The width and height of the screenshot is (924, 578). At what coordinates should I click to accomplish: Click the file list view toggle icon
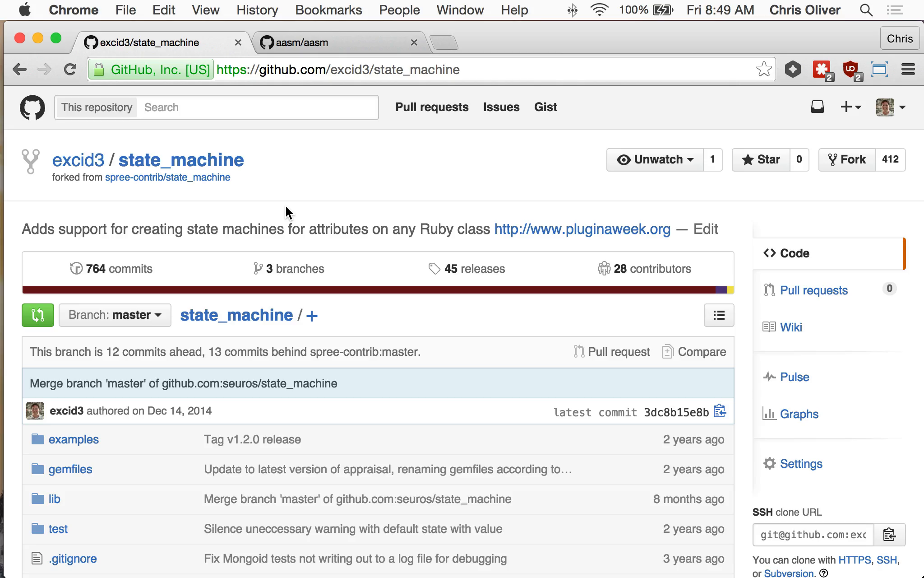[x=719, y=315]
